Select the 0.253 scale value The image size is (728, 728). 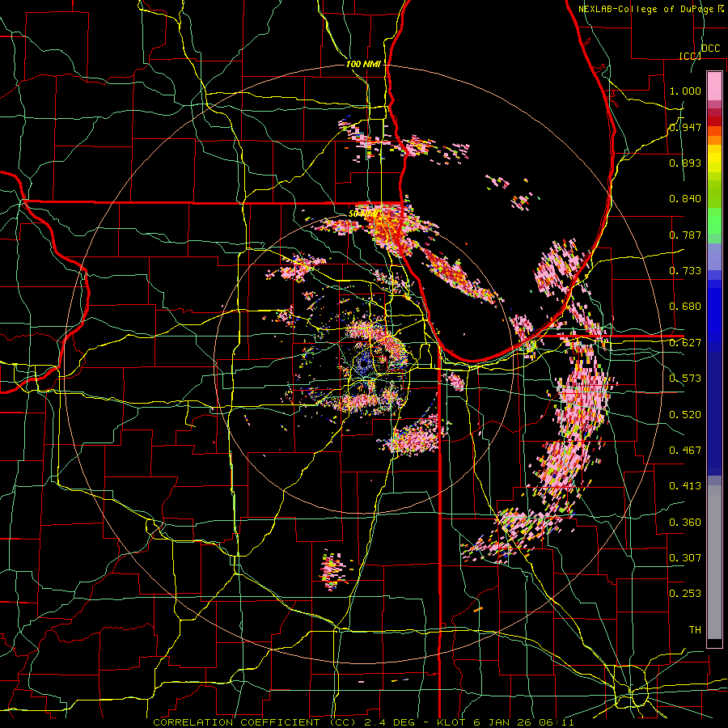point(685,594)
